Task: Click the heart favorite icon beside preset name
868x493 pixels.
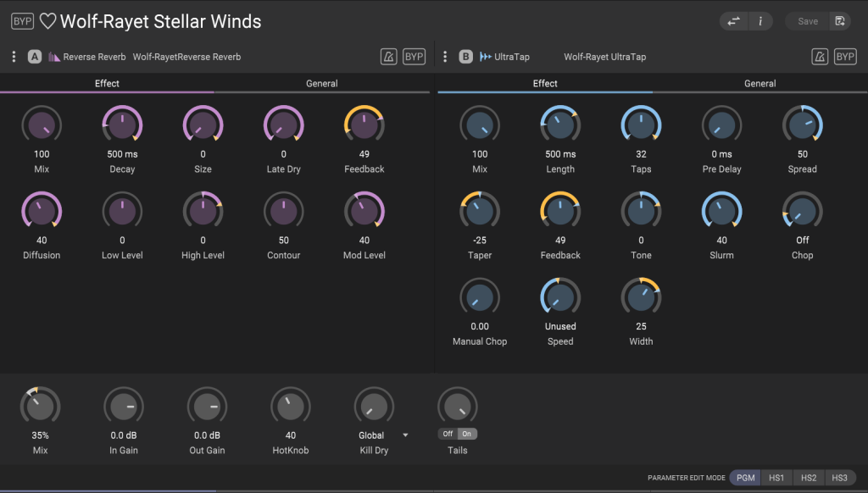Action: point(47,21)
